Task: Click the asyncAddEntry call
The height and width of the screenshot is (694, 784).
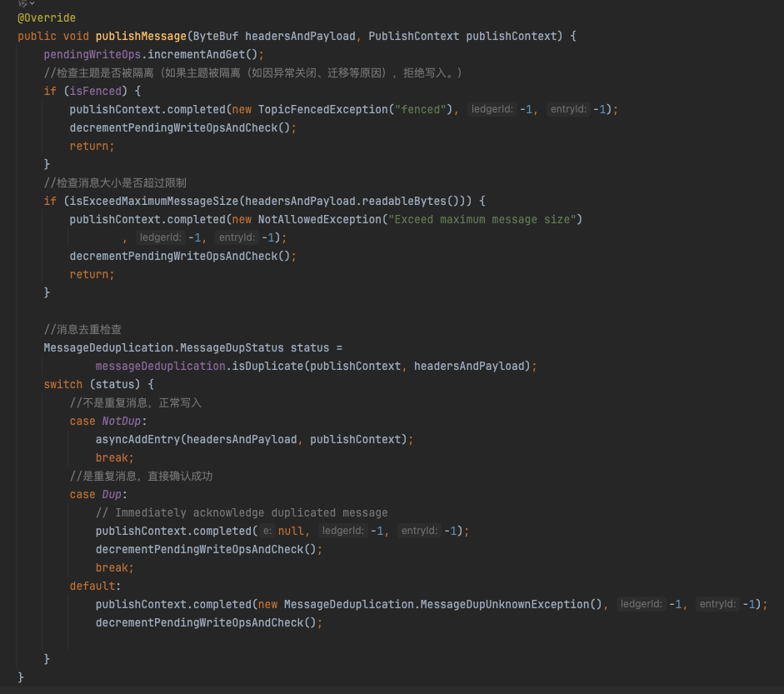Action: (137, 440)
